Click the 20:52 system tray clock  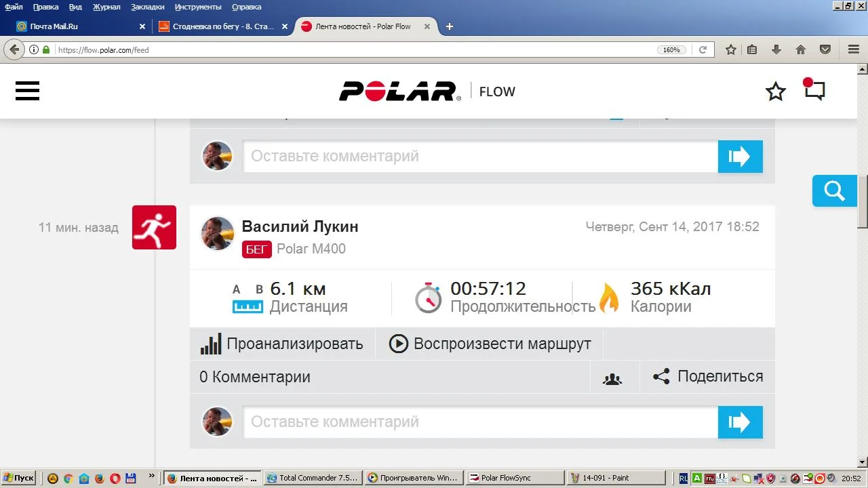pos(852,478)
